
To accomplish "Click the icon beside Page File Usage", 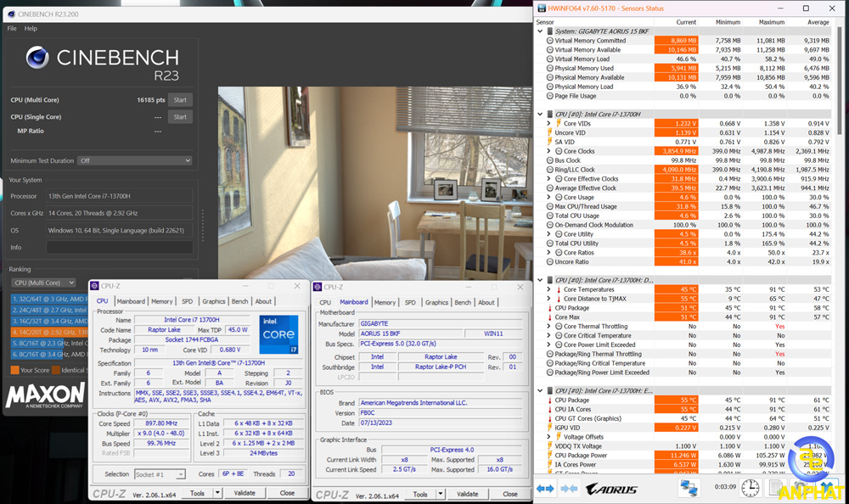I will [549, 96].
